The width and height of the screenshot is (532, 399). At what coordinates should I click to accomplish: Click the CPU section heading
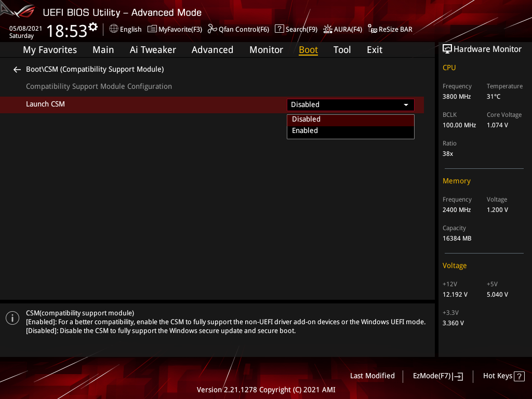pyautogui.click(x=449, y=68)
